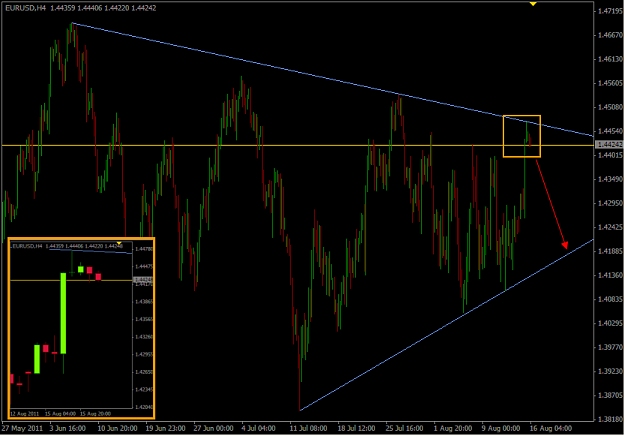Click the yellow chart shift triangle marker

533,4
